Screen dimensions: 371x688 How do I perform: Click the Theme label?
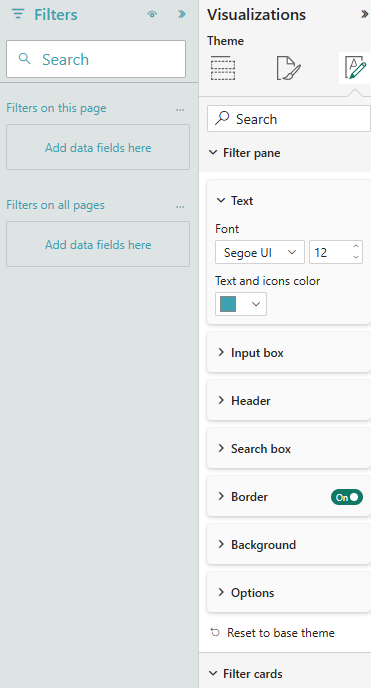pos(225,41)
